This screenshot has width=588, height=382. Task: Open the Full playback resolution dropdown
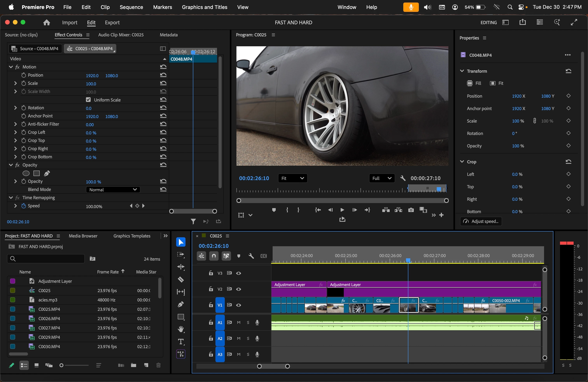click(x=382, y=178)
